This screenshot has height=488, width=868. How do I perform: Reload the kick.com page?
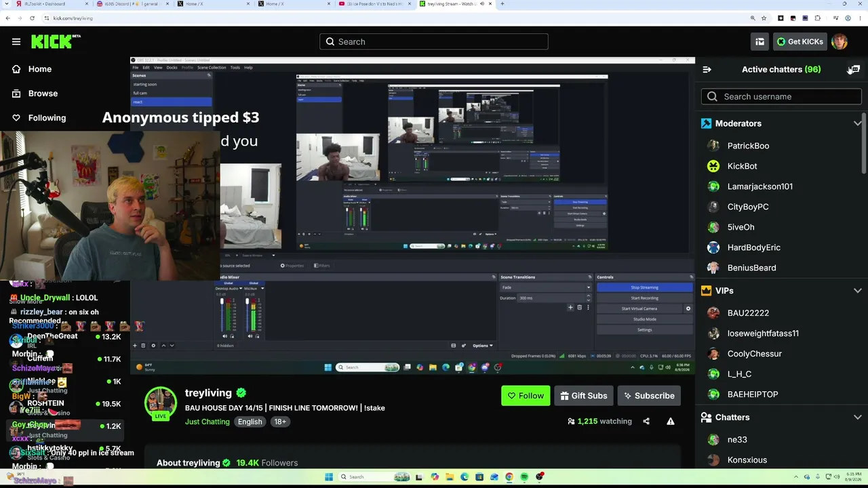pyautogui.click(x=33, y=18)
